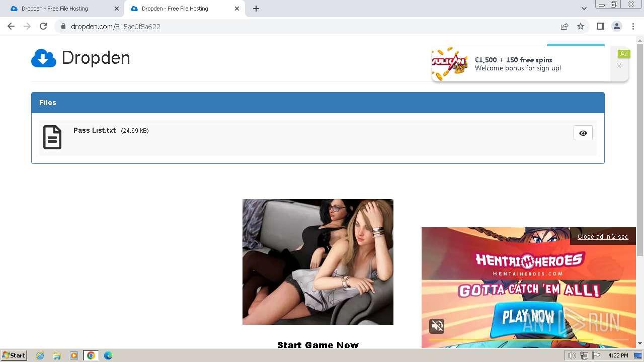Click the text file document icon

point(52,137)
